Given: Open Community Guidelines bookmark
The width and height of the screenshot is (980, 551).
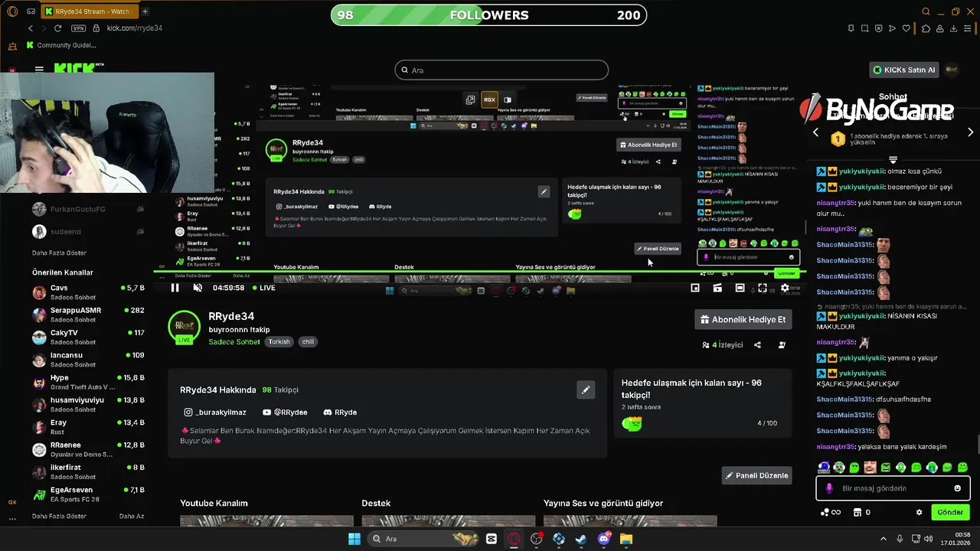Looking at the screenshot, I should [x=61, y=45].
